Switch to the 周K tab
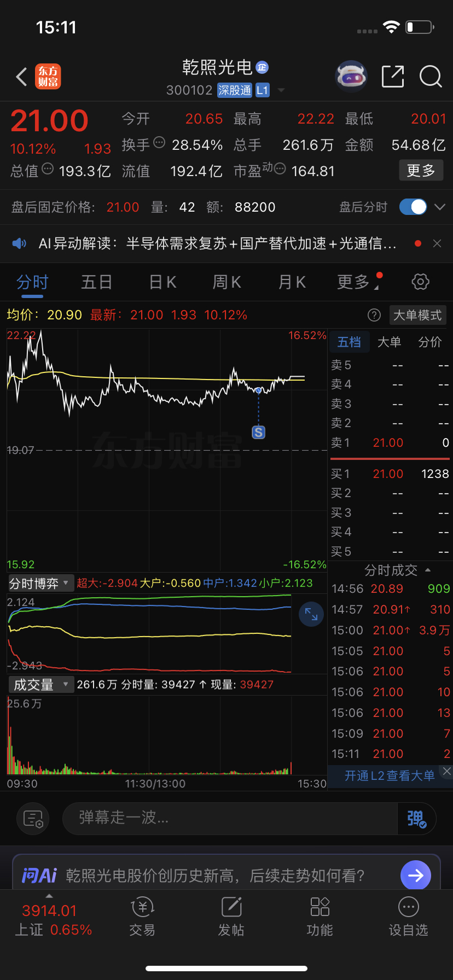The height and width of the screenshot is (980, 453). (x=226, y=282)
